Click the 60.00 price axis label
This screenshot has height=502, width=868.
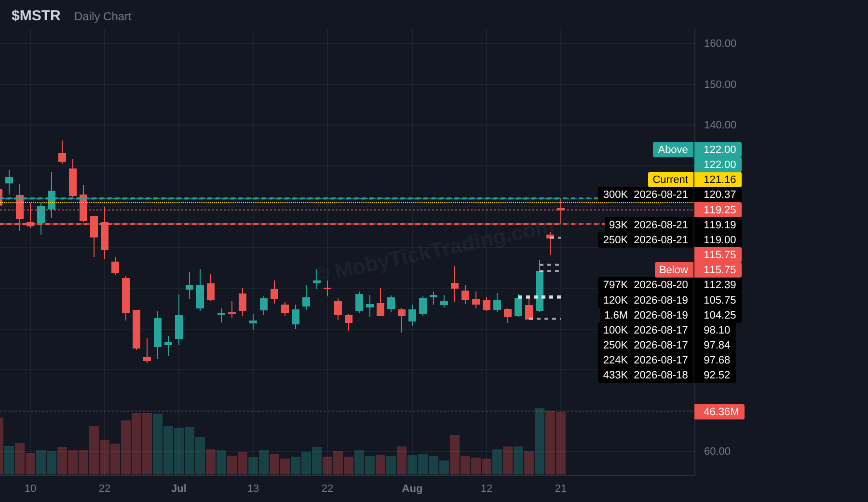(x=717, y=451)
